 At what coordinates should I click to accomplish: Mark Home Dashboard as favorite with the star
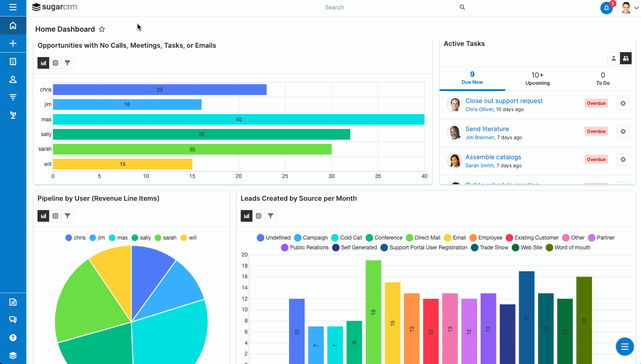(x=102, y=29)
